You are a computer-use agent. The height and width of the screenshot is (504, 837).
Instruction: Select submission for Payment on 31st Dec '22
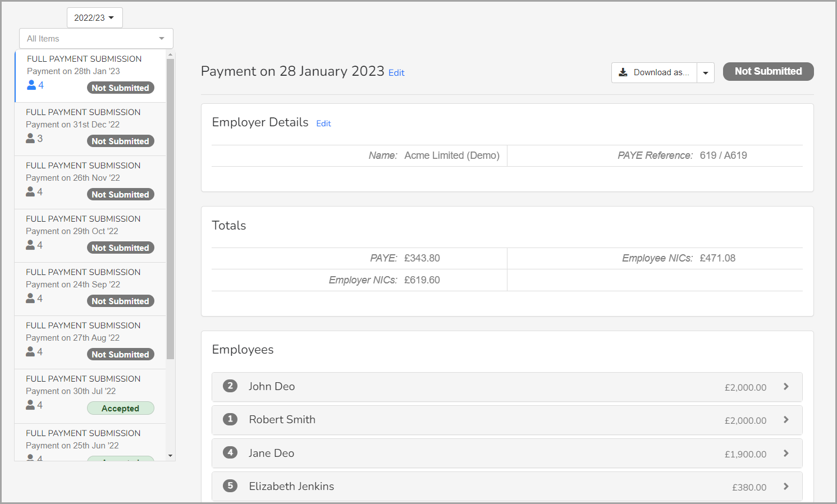(x=90, y=129)
